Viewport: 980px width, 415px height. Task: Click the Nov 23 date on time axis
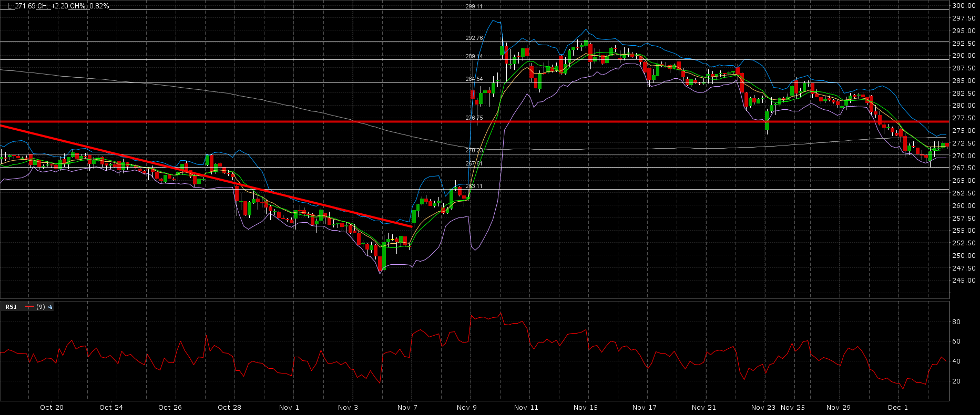[x=763, y=407]
